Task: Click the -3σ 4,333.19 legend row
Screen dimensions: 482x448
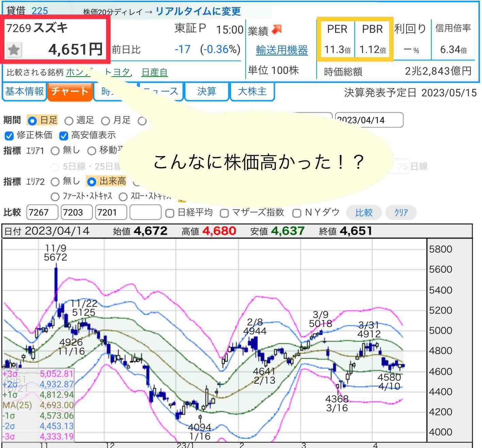Action: tap(38, 436)
